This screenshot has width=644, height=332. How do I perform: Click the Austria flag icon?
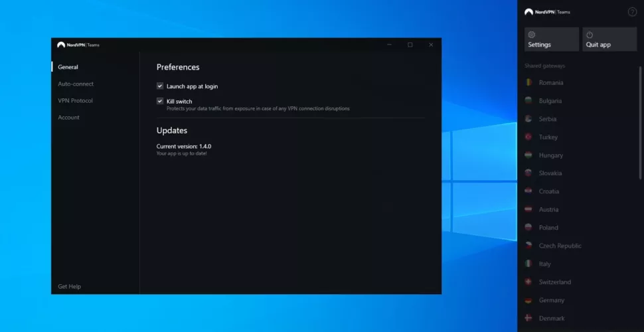pyautogui.click(x=528, y=209)
